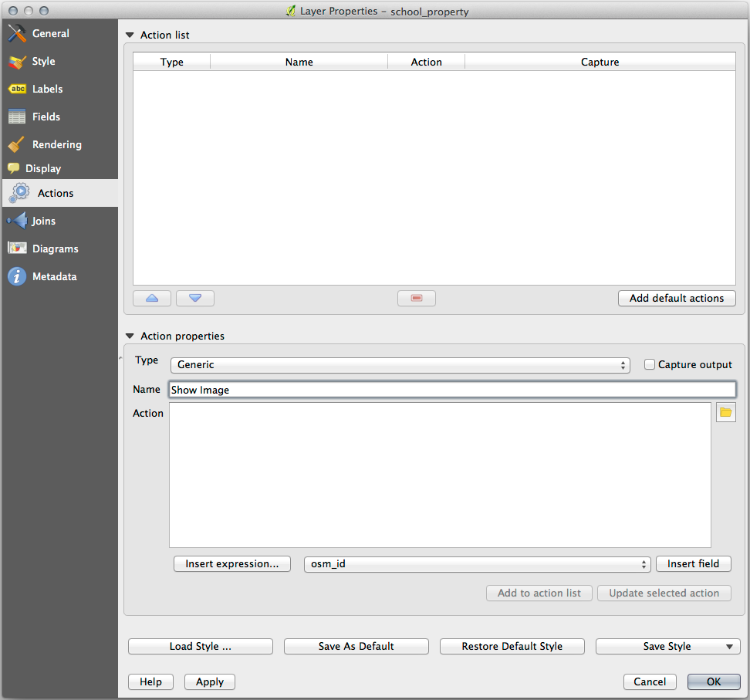The image size is (750, 700).
Task: Open the General settings section
Action: [x=50, y=33]
